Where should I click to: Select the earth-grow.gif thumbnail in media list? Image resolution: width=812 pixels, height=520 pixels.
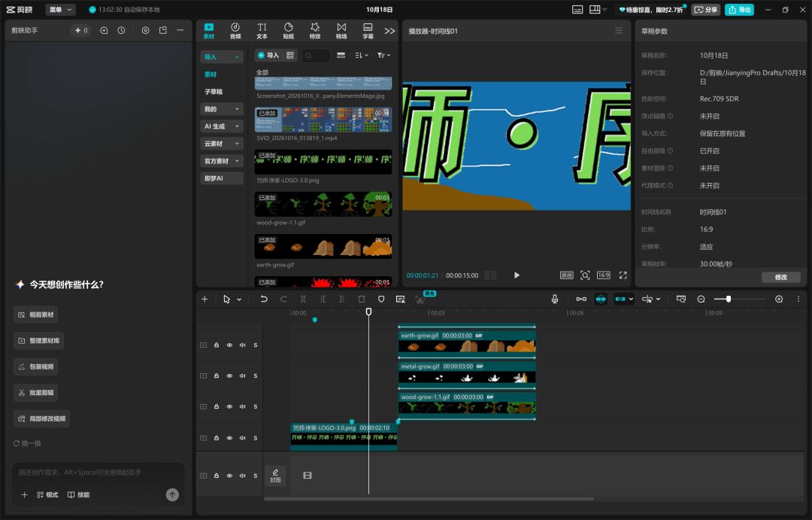323,247
